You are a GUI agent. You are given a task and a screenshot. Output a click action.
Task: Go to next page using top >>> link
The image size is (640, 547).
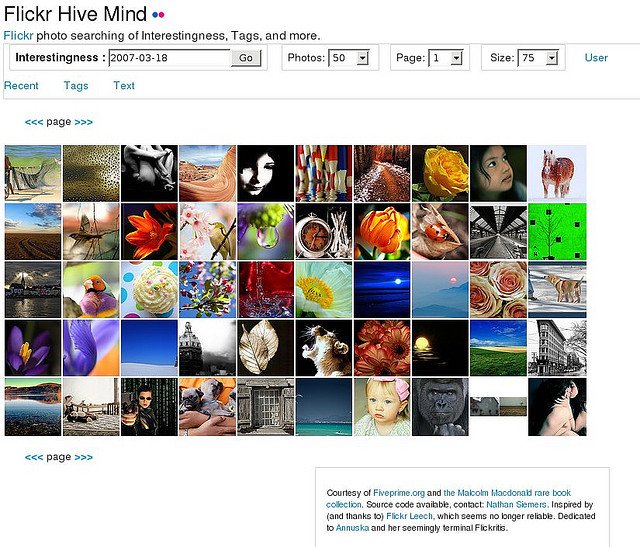tap(84, 122)
